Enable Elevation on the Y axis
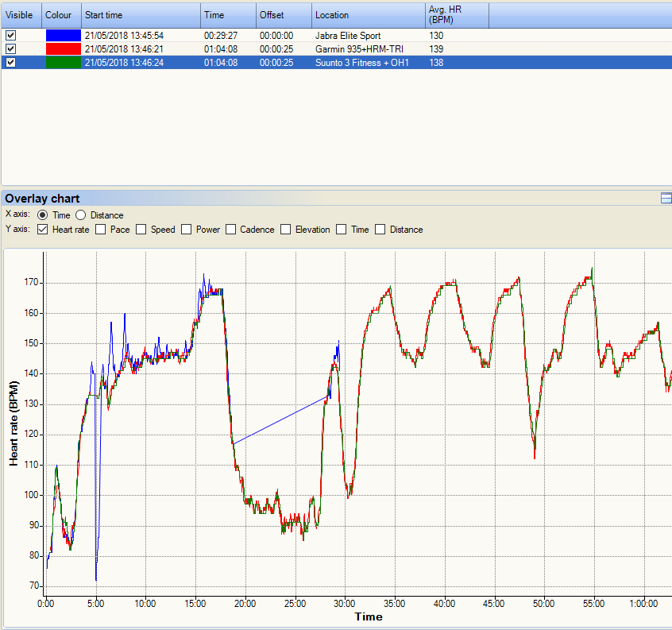Image resolution: width=672 pixels, height=630 pixels. tap(286, 230)
